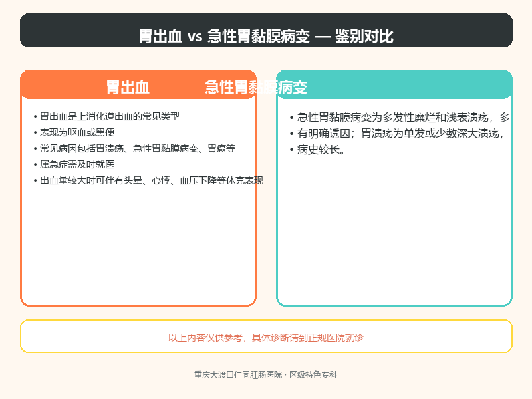Select bullet '属急症需及时就医'
Viewport: 532px width, 399px height.
[x=74, y=164]
